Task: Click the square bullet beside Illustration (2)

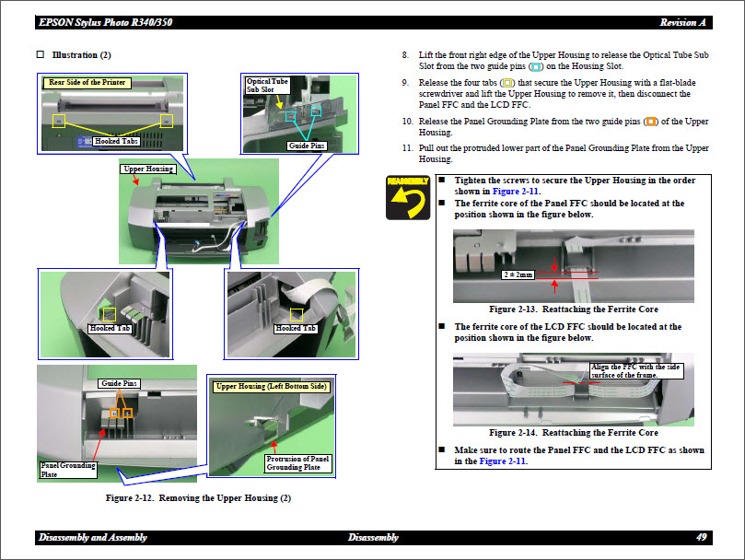Action: coord(41,55)
